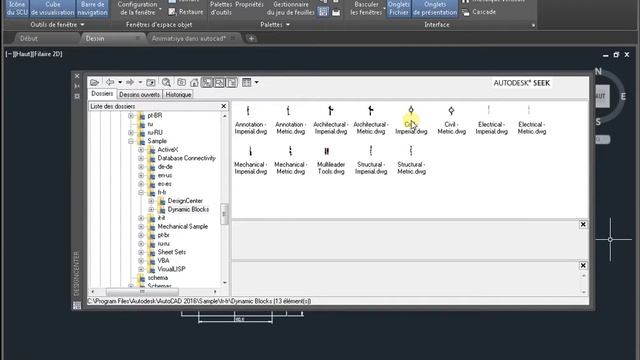
Task: Select Electrical - Imperial.dwg file
Action: tap(491, 120)
